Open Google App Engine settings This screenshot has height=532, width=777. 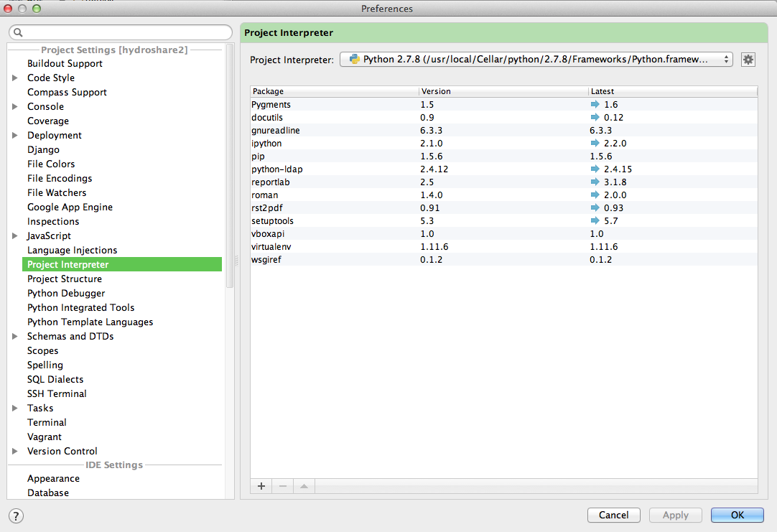(x=70, y=207)
